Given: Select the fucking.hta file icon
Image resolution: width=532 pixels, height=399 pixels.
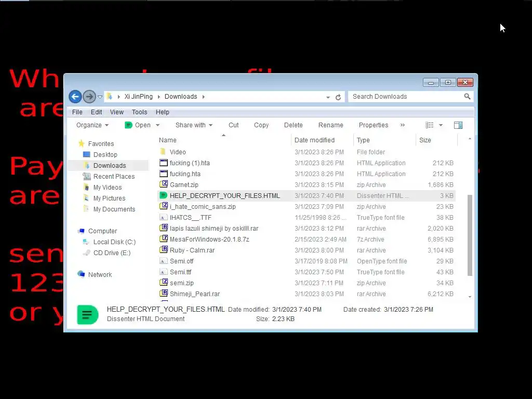Looking at the screenshot, I should (x=164, y=174).
